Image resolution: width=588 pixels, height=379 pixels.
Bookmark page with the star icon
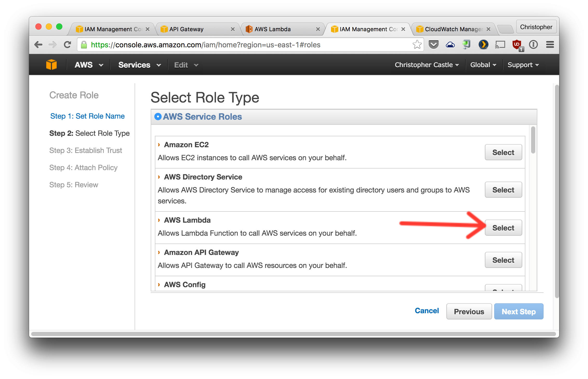coord(417,45)
